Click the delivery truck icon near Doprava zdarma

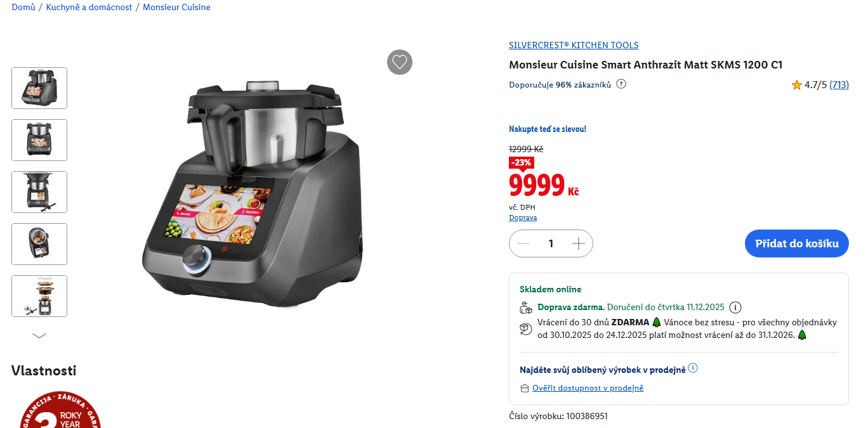click(x=525, y=307)
